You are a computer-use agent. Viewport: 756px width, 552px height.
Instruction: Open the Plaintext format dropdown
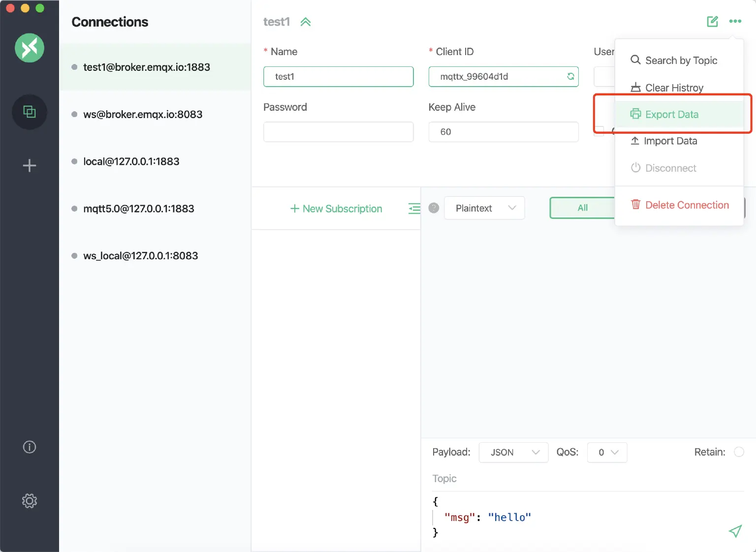coord(484,208)
